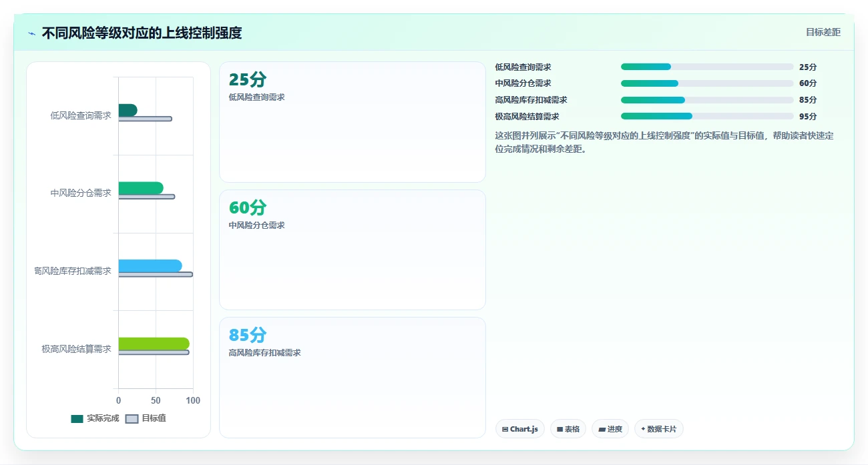Screen dimensions: 868x465
Task: Click the 高风险库存扣减需求 chart axis label
Action: pyautogui.click(x=73, y=271)
